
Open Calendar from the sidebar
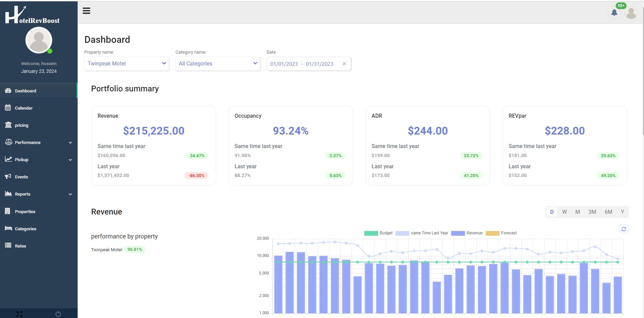[24, 108]
